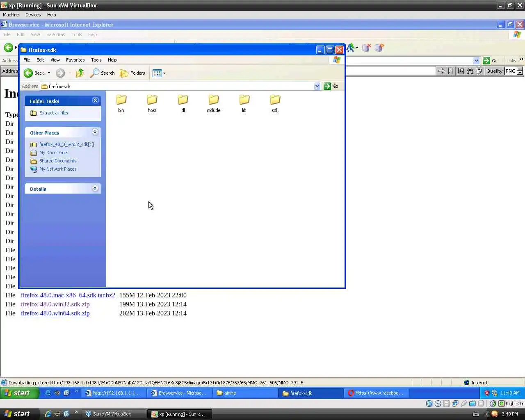
Task: Open VirtualBox Help menu
Action: [52, 15]
